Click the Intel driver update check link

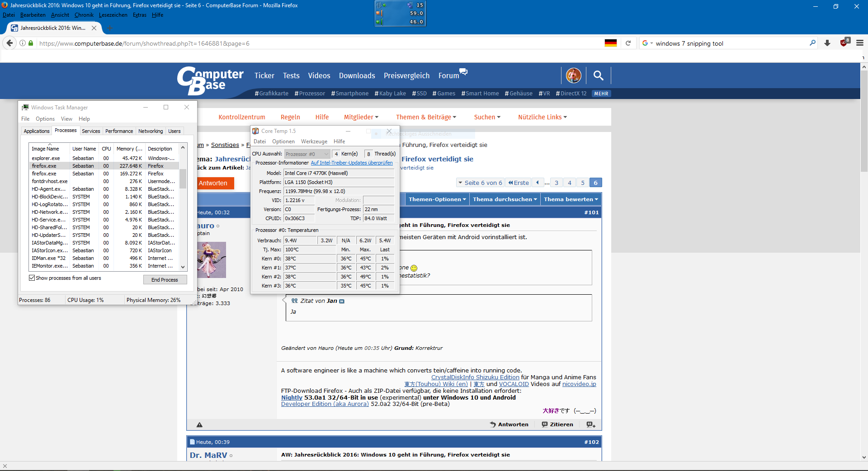(x=352, y=163)
